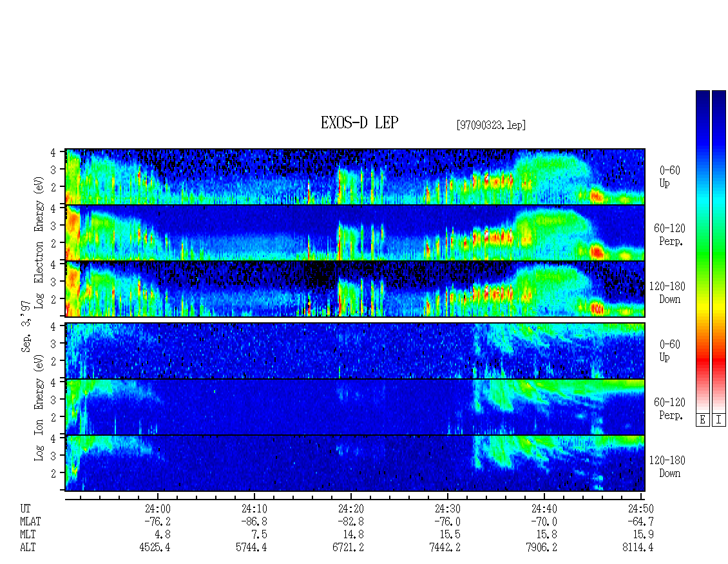
Task: Click the UT 24:10 time tick label
Action: (x=254, y=509)
